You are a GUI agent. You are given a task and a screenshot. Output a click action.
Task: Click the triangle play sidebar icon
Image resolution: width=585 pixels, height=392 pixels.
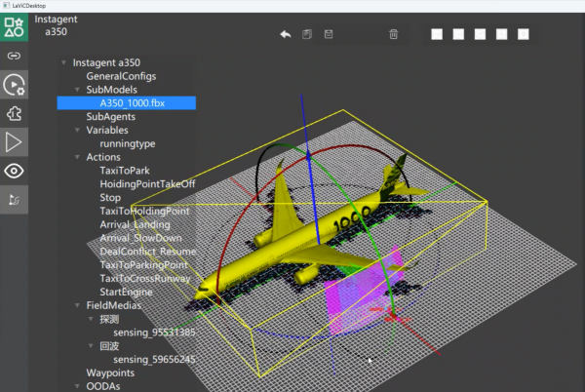[x=14, y=142]
